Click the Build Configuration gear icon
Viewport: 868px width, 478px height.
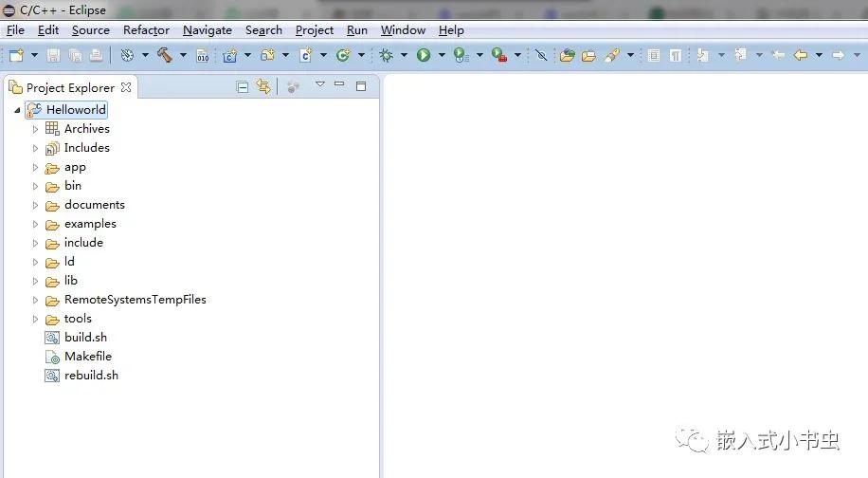click(127, 55)
